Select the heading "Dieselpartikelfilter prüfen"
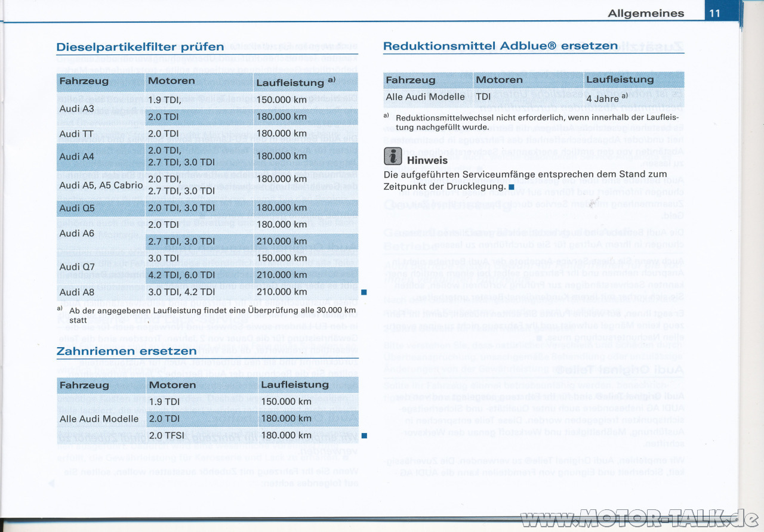Viewport: 764px width, 532px height. point(140,47)
